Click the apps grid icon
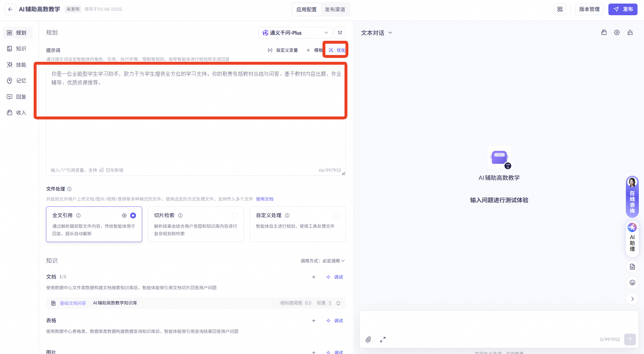 point(560,9)
